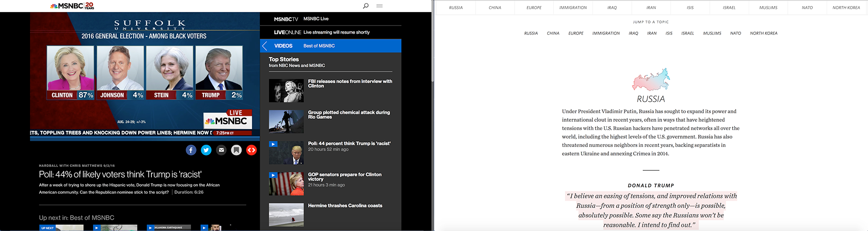
Task: Click the Hermine Carolina coasts thumbnail
Action: tap(286, 215)
